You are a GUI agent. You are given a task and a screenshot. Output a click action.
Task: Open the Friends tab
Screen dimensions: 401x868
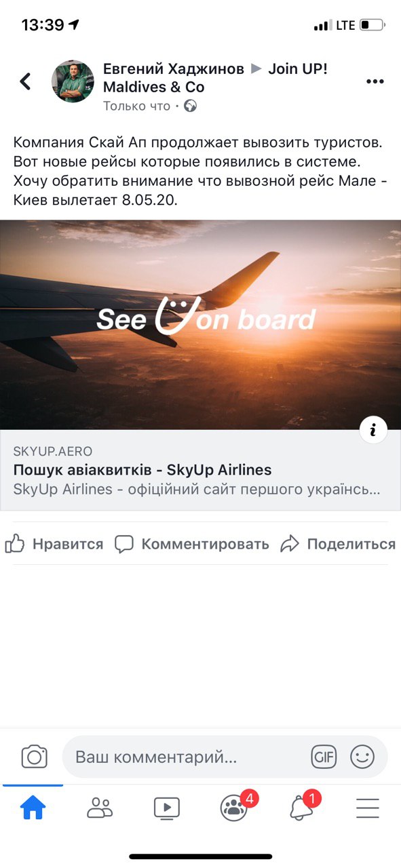click(x=100, y=808)
